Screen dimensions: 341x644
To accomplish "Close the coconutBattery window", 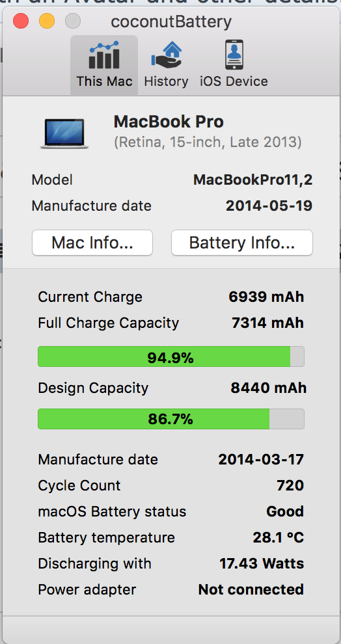I will [21, 21].
